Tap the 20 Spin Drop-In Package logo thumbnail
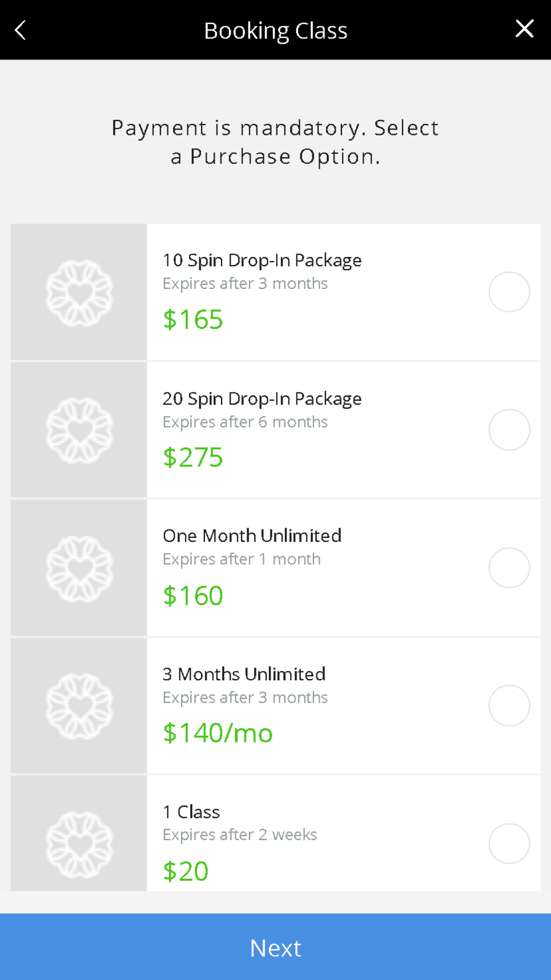Image resolution: width=551 pixels, height=980 pixels. pos(79,430)
